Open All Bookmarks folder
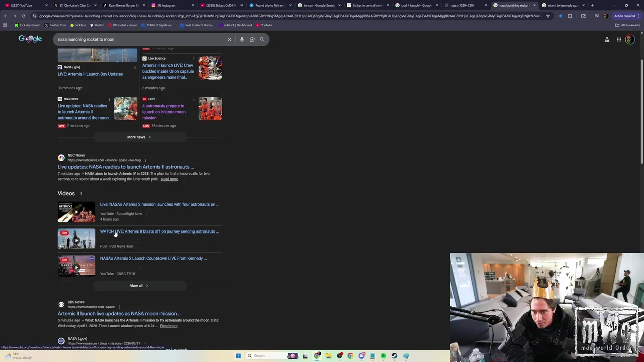 [627, 25]
